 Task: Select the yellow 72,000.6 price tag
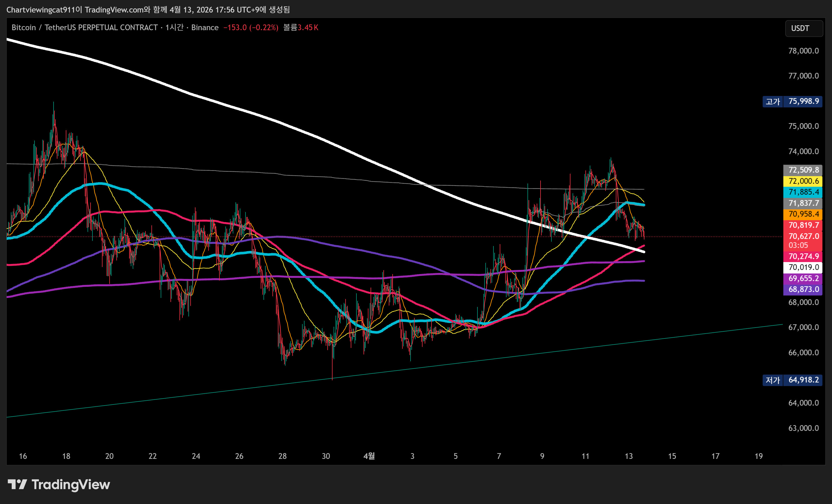click(x=803, y=181)
